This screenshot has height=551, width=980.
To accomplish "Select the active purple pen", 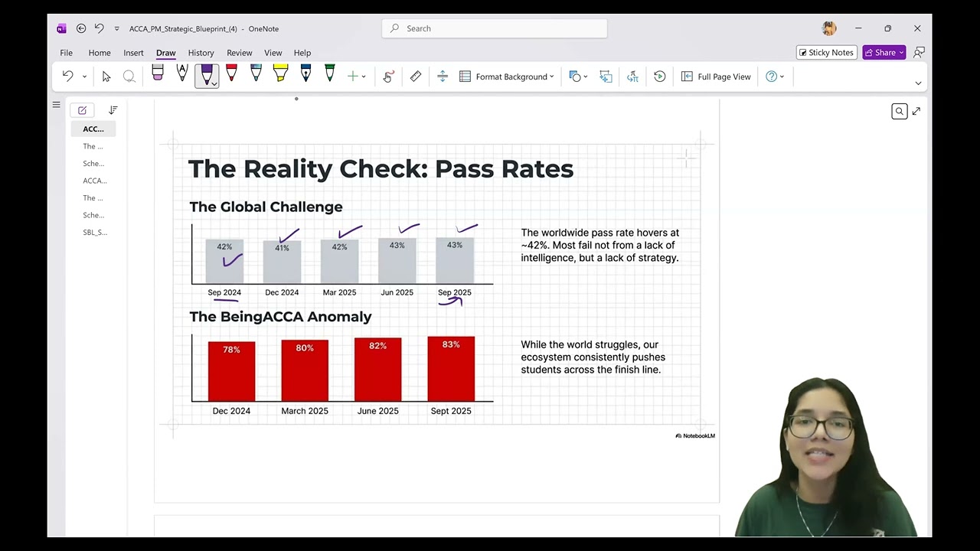I will [x=206, y=73].
